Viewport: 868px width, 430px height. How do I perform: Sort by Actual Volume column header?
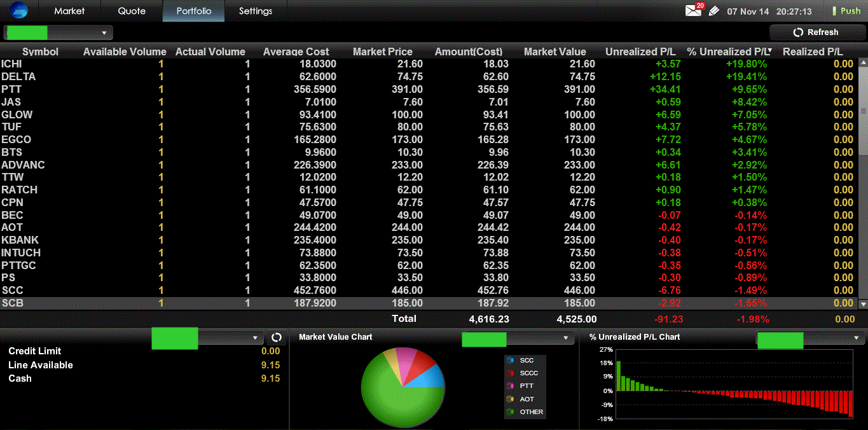(210, 52)
